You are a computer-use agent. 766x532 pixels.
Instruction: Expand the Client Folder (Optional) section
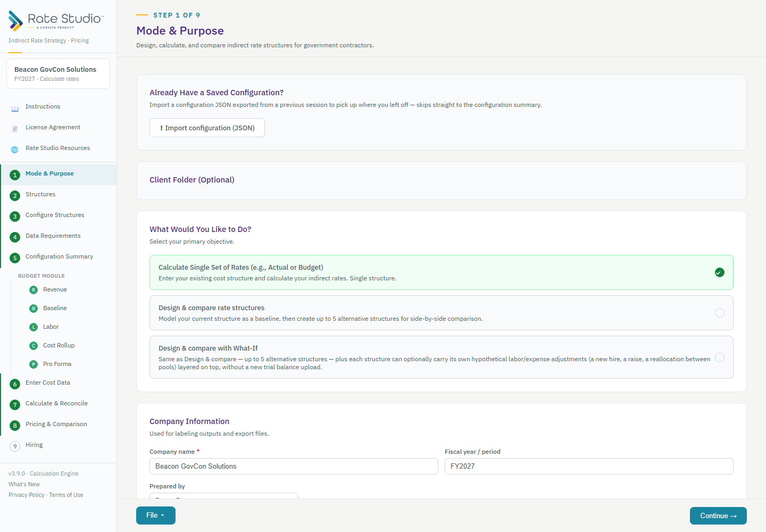[442, 180]
